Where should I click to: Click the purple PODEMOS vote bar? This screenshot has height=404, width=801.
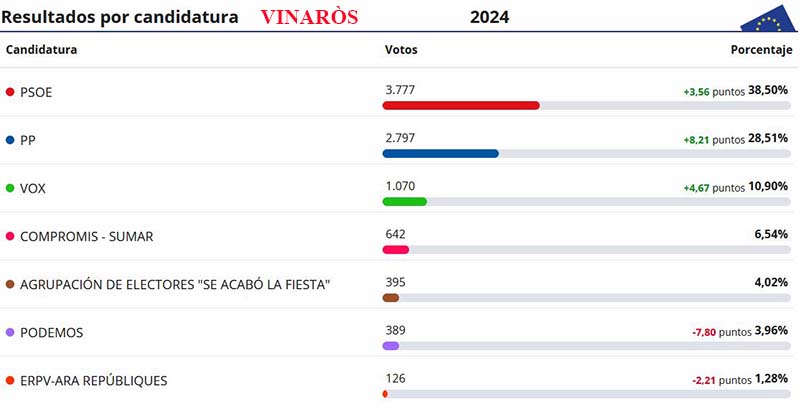click(390, 346)
